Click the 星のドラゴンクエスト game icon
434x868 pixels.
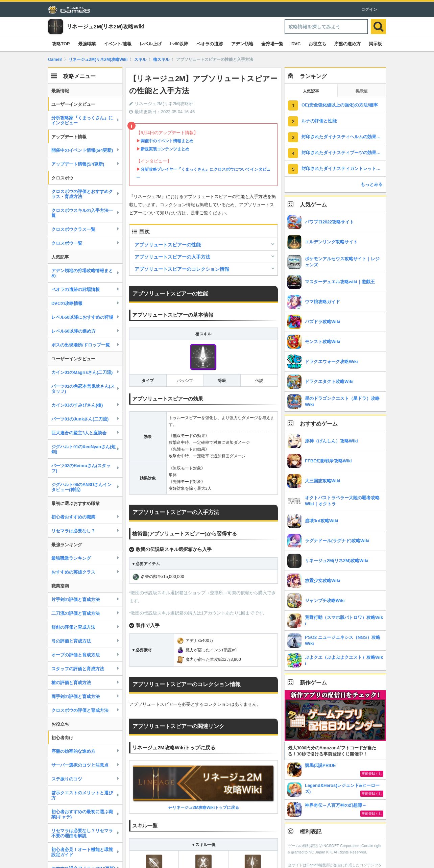coord(294,402)
